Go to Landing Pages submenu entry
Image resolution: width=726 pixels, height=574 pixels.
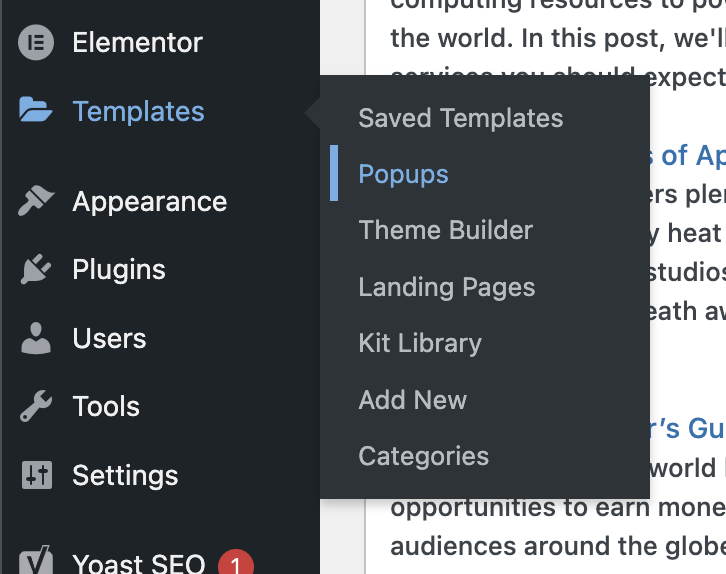447,287
